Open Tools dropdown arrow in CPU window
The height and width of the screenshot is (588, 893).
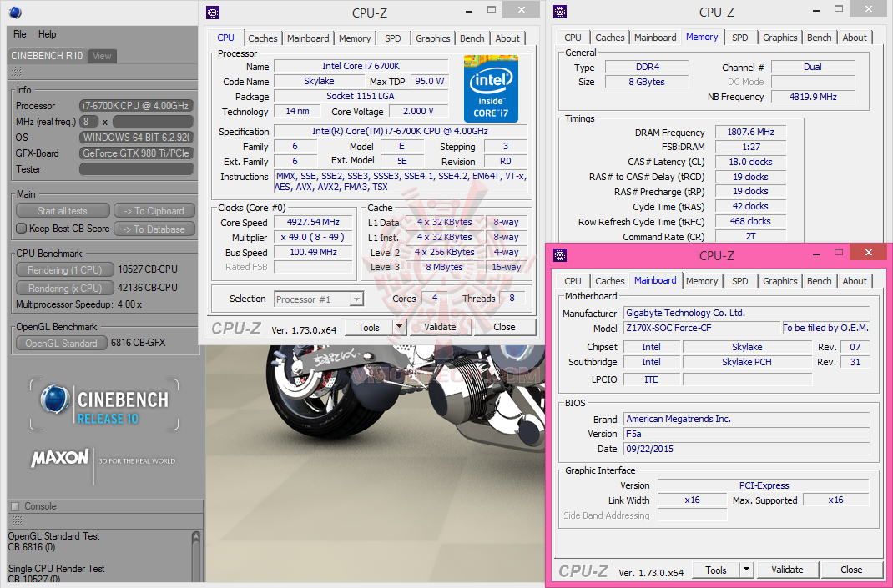click(x=399, y=327)
